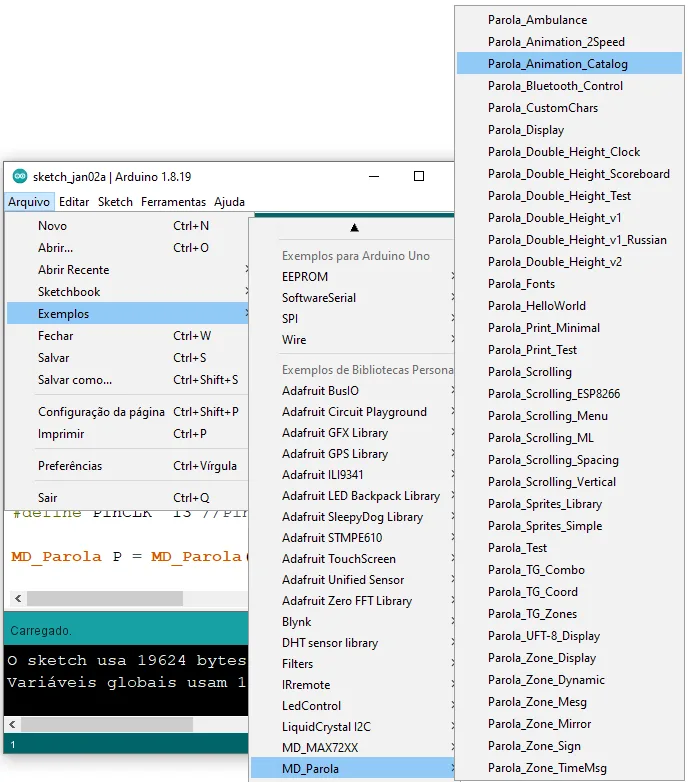Expand Adafruit LED Backpack Library examples

pyautogui.click(x=352, y=496)
